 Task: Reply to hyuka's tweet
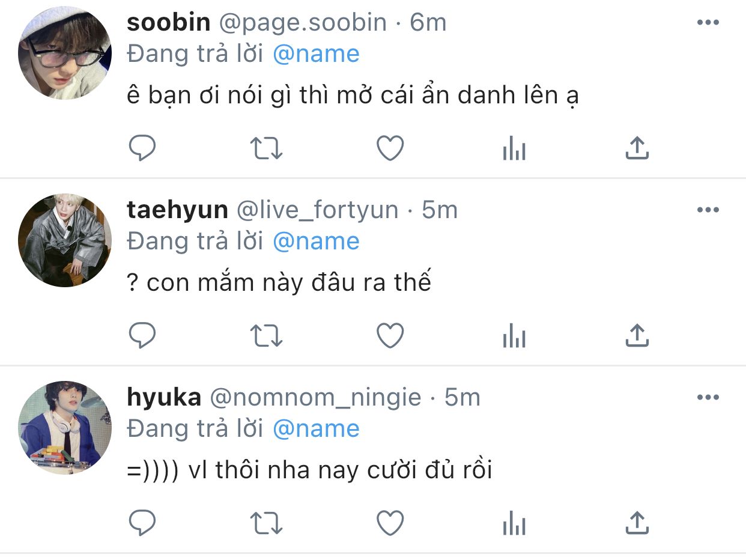[x=142, y=523]
